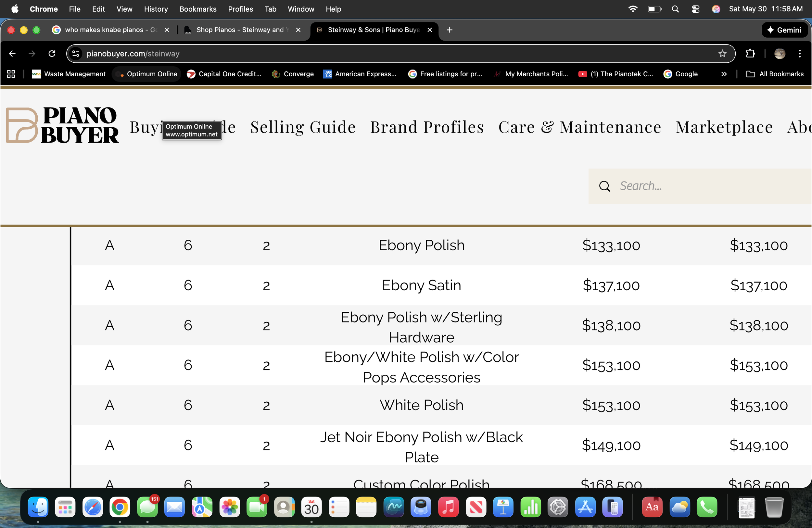Open the Chrome extensions puzzle icon
Screen dimensions: 812x528
[750, 54]
